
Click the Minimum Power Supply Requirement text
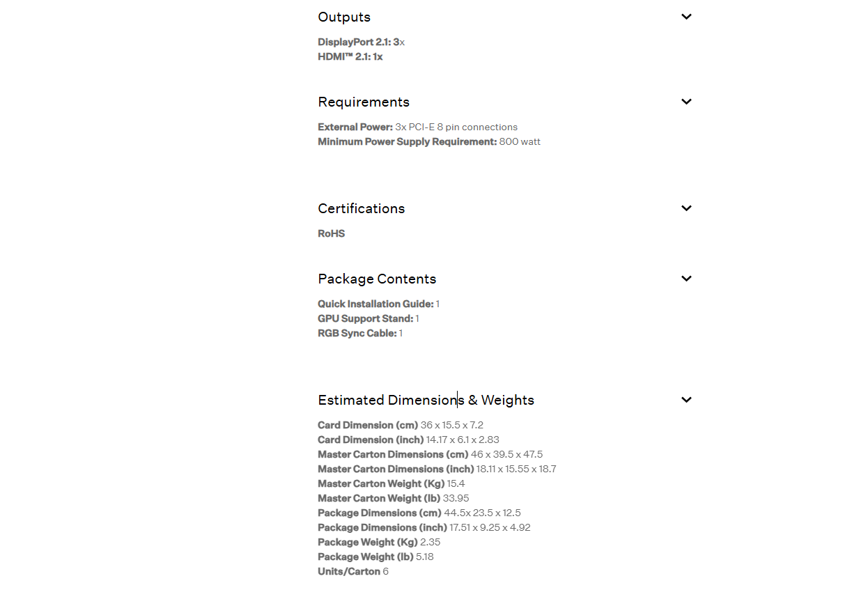(x=428, y=142)
